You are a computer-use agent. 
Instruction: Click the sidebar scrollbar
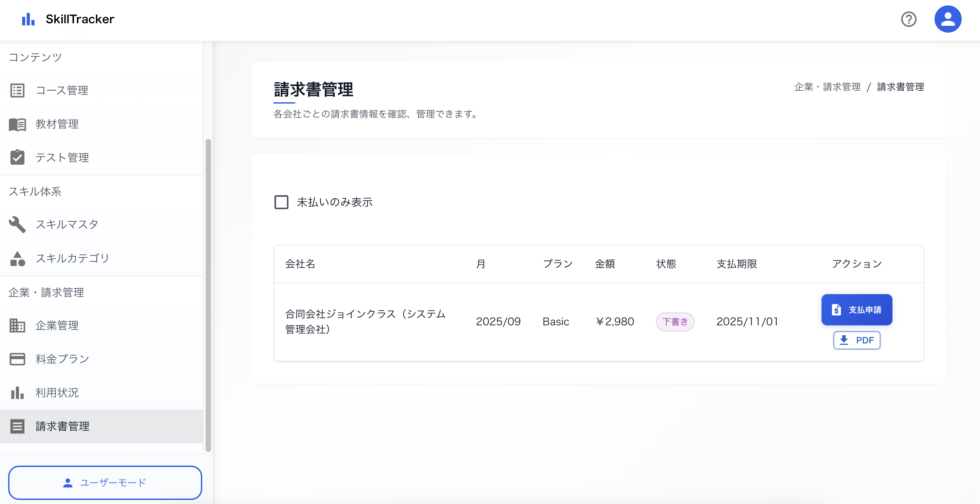[x=209, y=293]
